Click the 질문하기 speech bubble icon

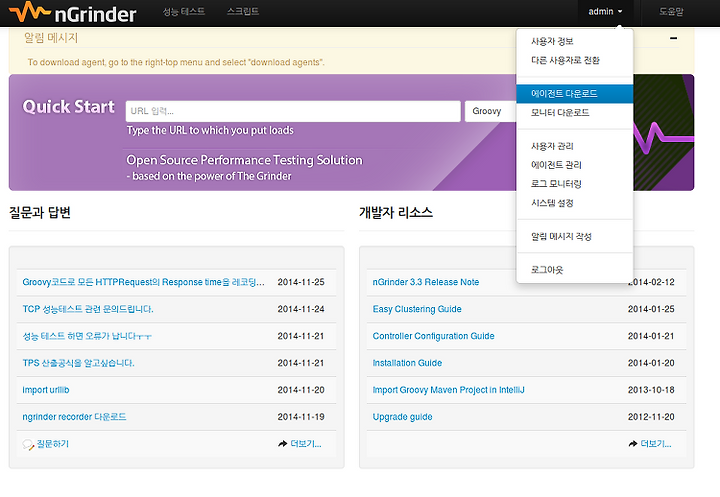[x=28, y=444]
